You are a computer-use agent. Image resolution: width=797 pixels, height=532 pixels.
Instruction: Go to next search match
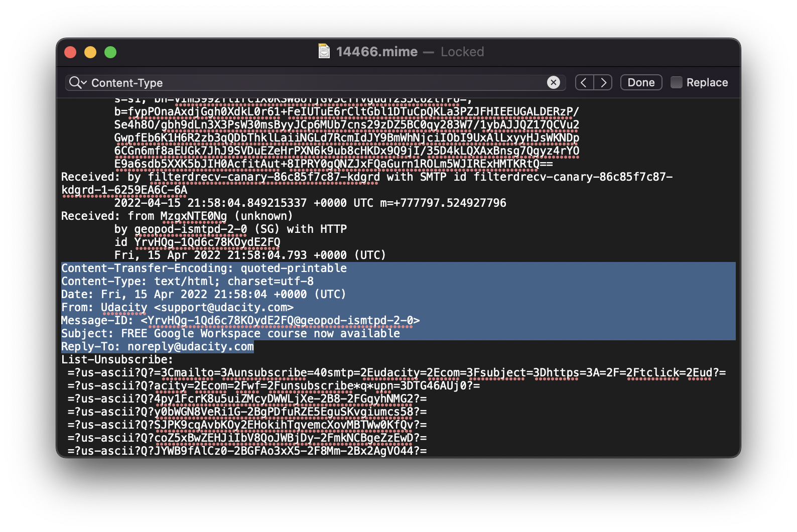point(603,82)
